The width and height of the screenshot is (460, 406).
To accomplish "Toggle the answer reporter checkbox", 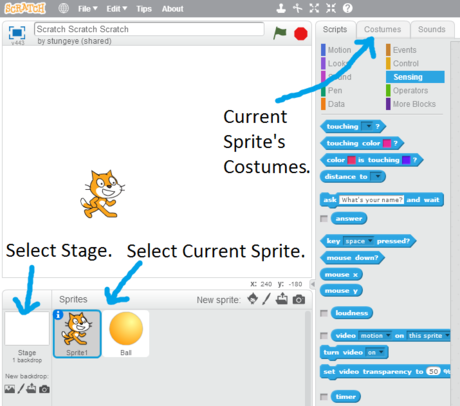I will pos(324,219).
